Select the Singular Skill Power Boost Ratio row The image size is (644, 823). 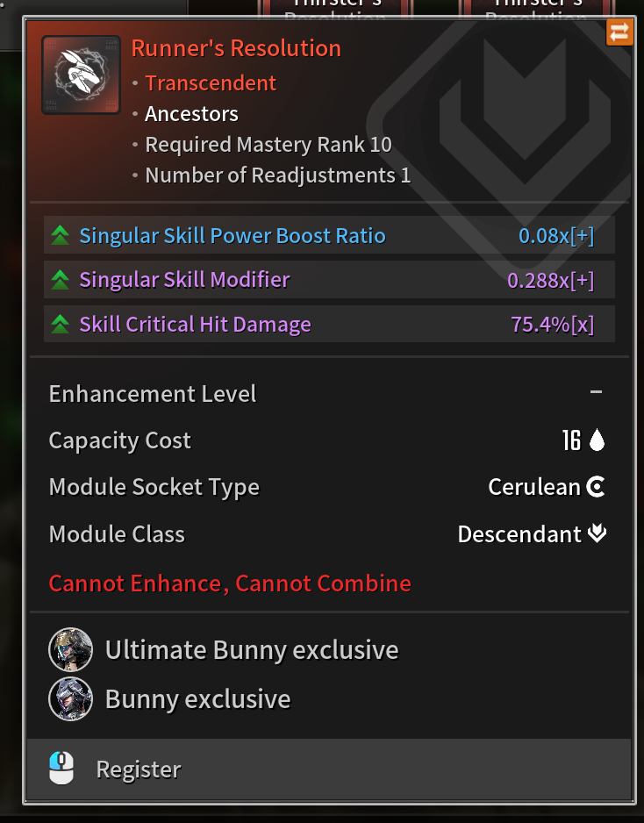coord(329,235)
